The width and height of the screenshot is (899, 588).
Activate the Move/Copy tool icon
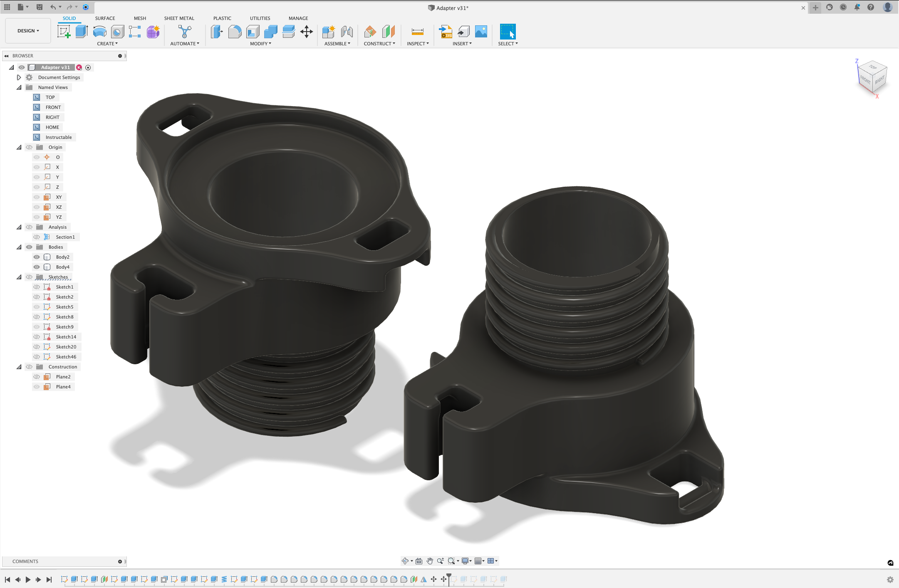coord(307,32)
